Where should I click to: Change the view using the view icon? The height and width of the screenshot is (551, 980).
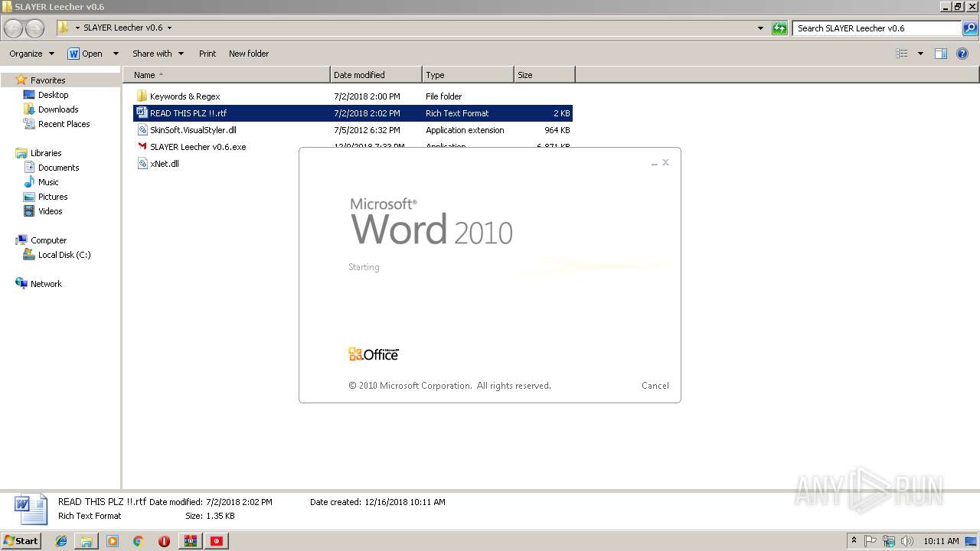point(901,54)
